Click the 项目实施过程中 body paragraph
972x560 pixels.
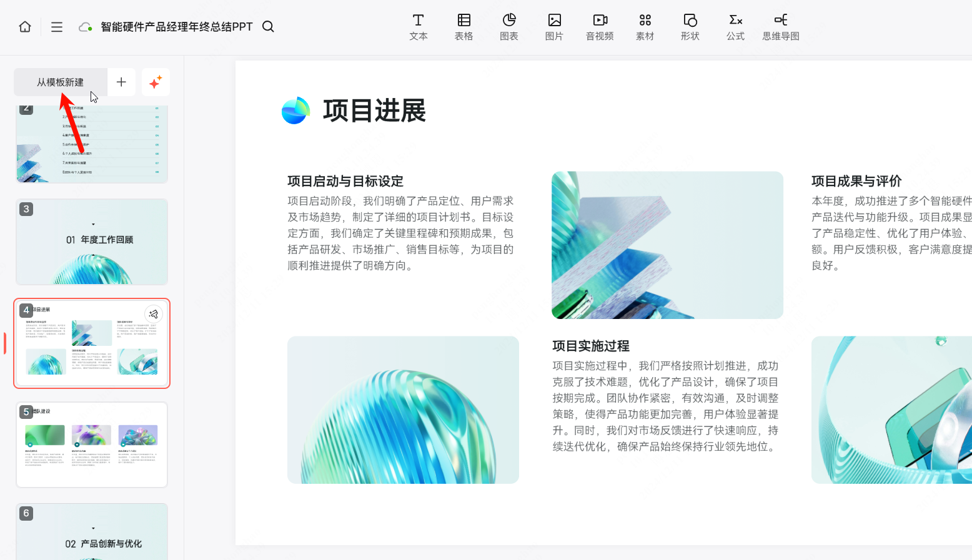pyautogui.click(x=666, y=406)
